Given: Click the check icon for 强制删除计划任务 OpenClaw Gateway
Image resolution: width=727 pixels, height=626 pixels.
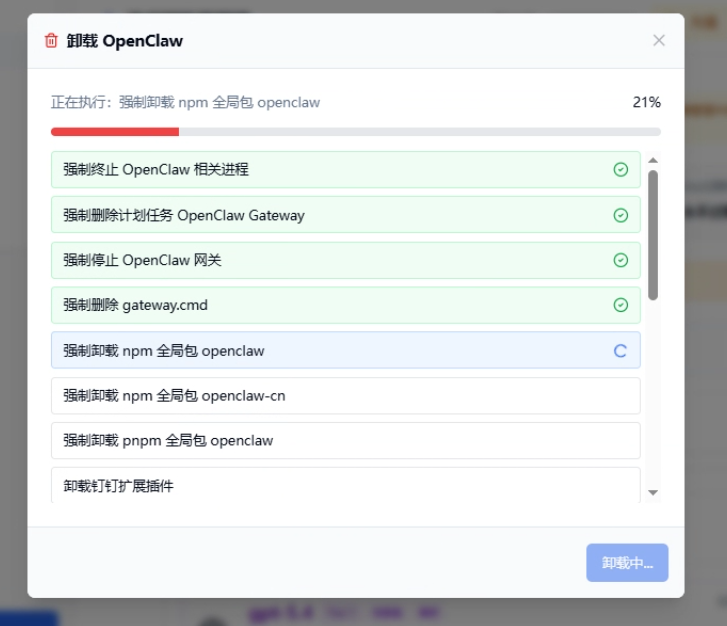Looking at the screenshot, I should click(x=621, y=215).
